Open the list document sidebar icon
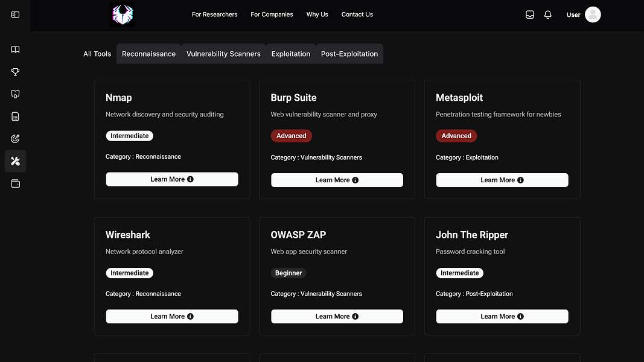The height and width of the screenshot is (362, 644). coord(15,116)
